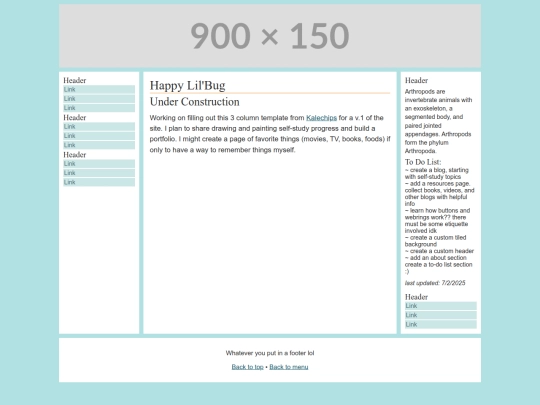Click the "learn how buttons and webrings work" item
540x405 pixels.
[x=437, y=221]
